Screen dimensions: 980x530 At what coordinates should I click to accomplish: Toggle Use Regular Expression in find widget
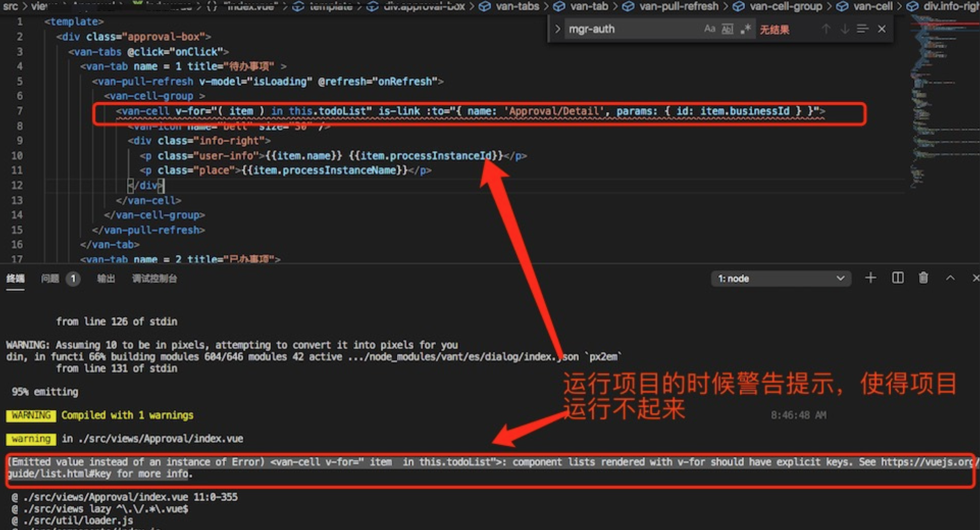(745, 29)
